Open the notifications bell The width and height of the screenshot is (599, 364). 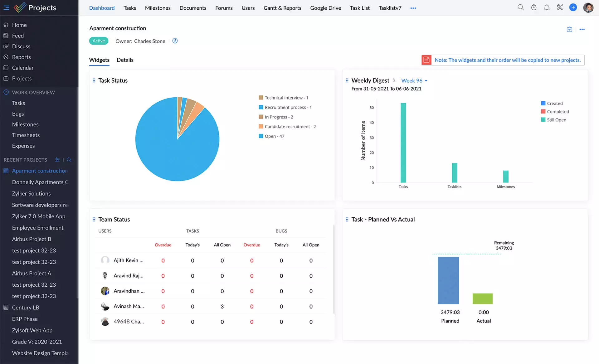[547, 7]
